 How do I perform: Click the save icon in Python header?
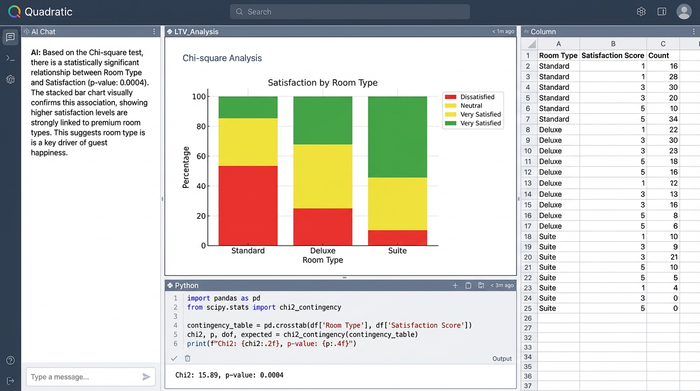coord(481,286)
